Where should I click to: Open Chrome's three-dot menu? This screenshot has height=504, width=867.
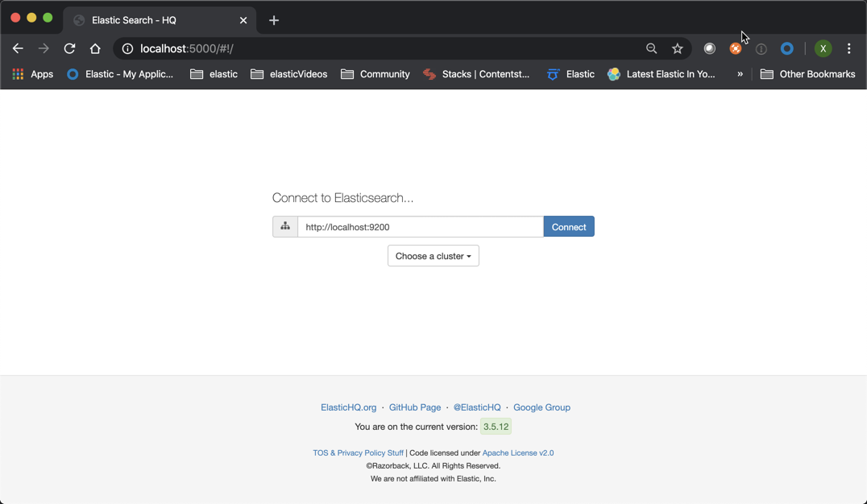point(848,48)
